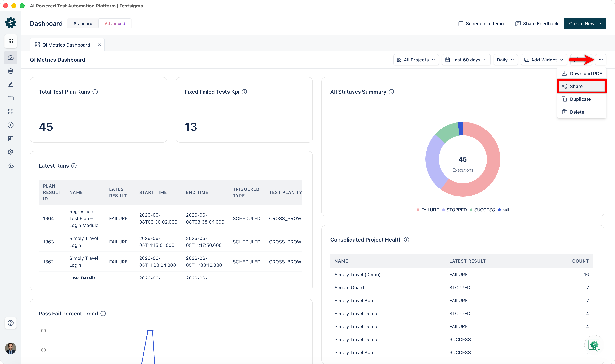Click the START TIME column header
615x364 pixels.
153,192
